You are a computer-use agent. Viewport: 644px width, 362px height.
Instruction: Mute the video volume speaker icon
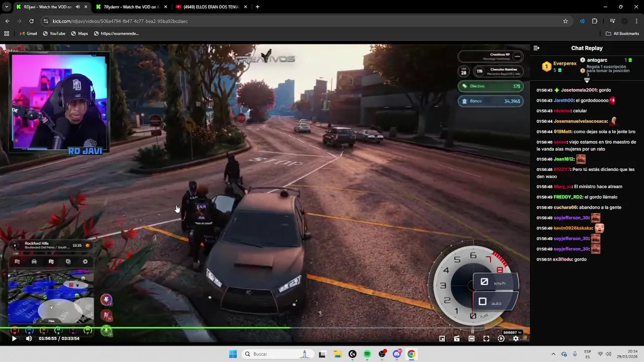click(29, 338)
